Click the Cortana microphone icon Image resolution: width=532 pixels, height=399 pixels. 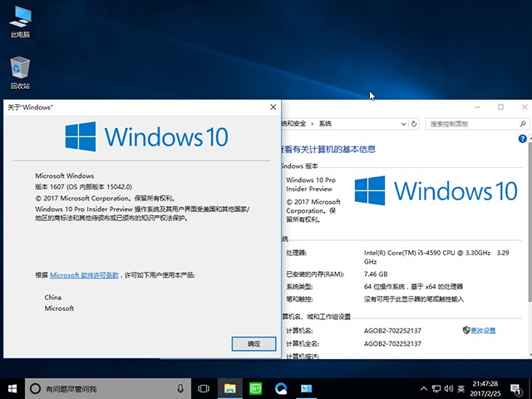180,388
